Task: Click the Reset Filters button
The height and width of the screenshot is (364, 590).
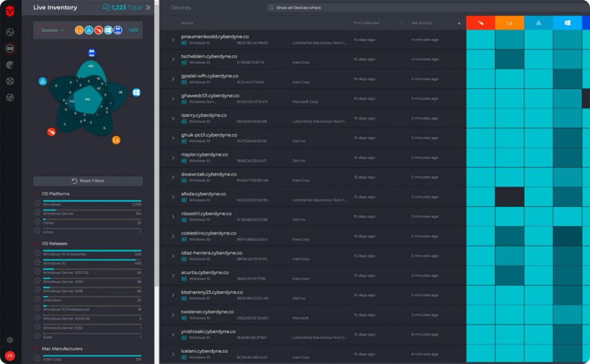Action: click(88, 181)
